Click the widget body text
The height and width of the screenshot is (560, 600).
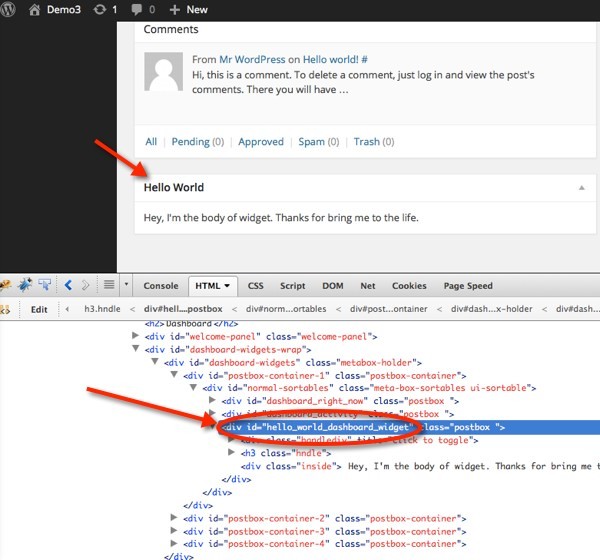click(x=281, y=218)
